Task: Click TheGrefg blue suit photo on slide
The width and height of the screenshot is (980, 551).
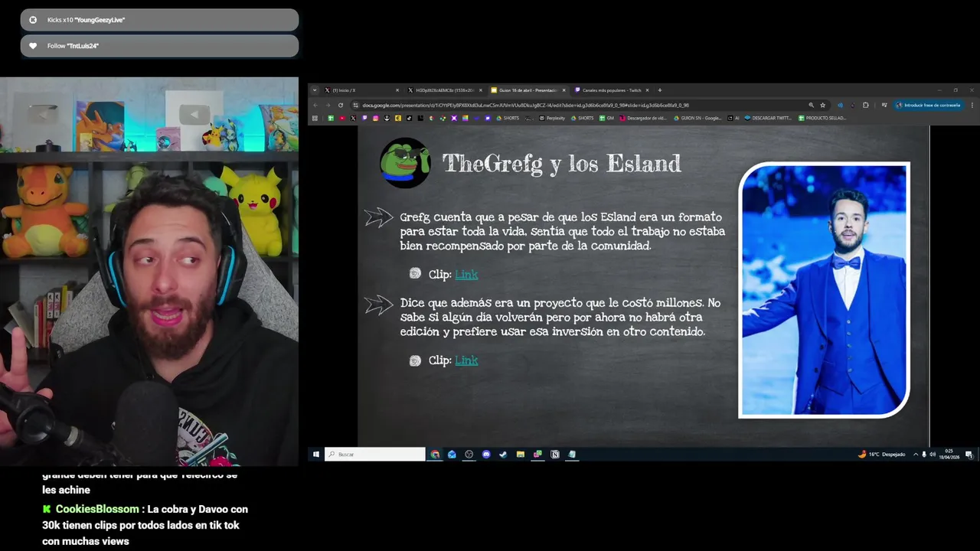Action: [824, 290]
